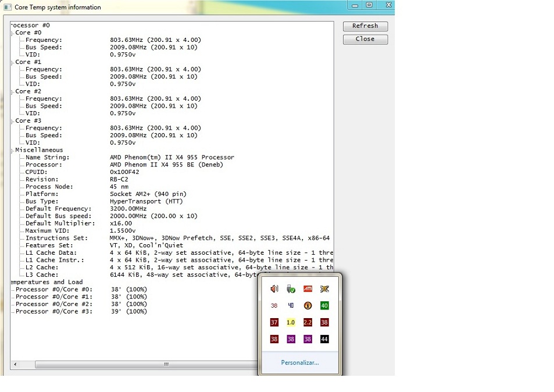554x392 pixels.
Task: Open the ATI tray icon
Action: [x=308, y=289]
